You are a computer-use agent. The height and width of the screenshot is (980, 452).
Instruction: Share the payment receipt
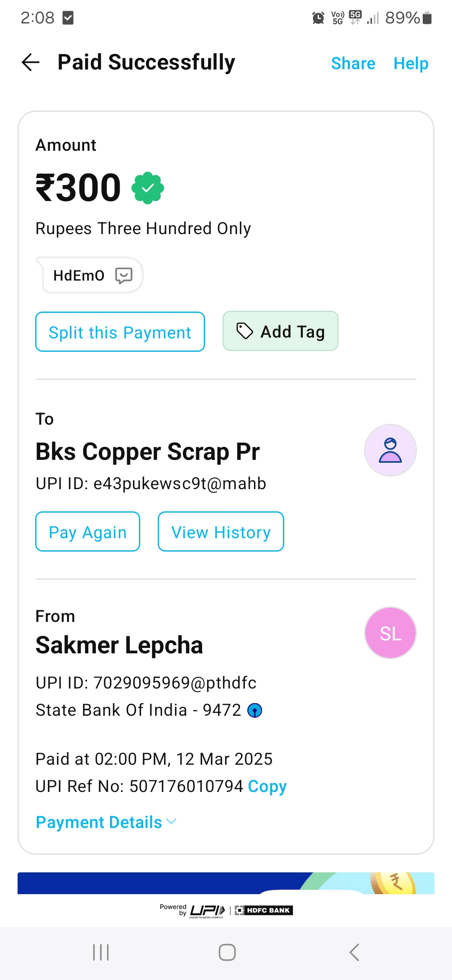pos(353,64)
